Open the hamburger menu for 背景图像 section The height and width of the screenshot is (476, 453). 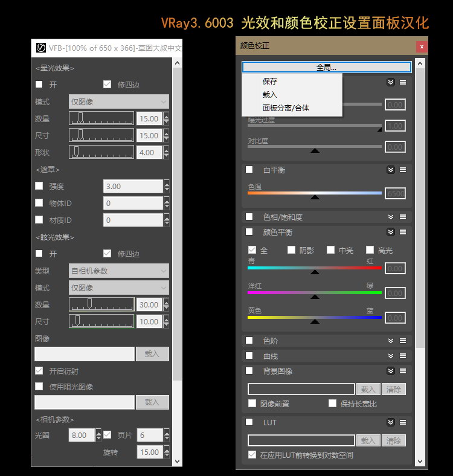(403, 371)
